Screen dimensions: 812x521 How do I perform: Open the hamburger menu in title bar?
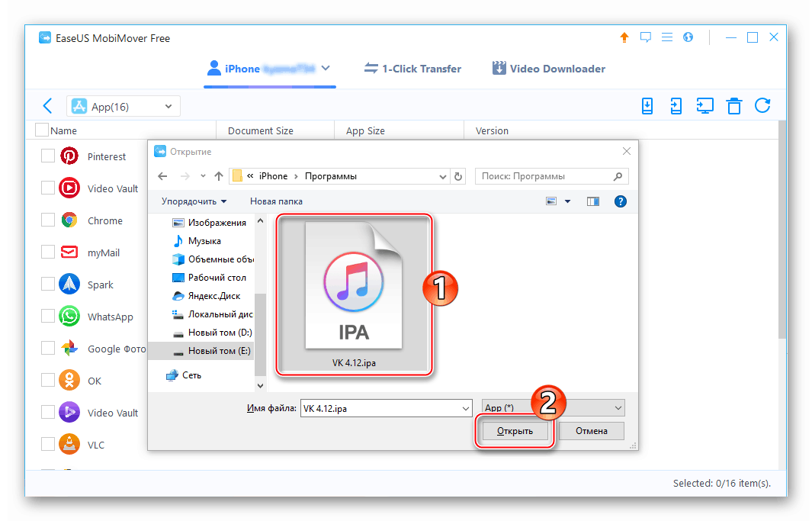coord(667,37)
